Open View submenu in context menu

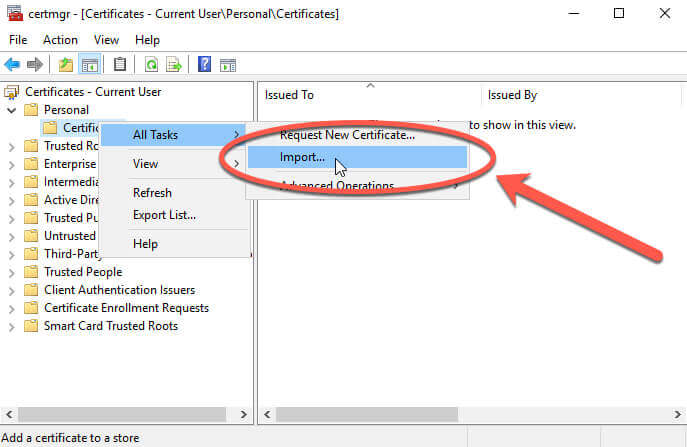click(x=174, y=163)
